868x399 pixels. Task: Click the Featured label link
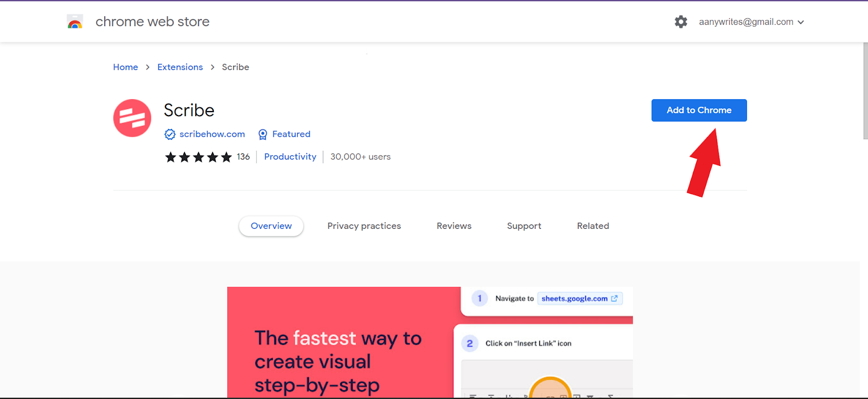(291, 134)
